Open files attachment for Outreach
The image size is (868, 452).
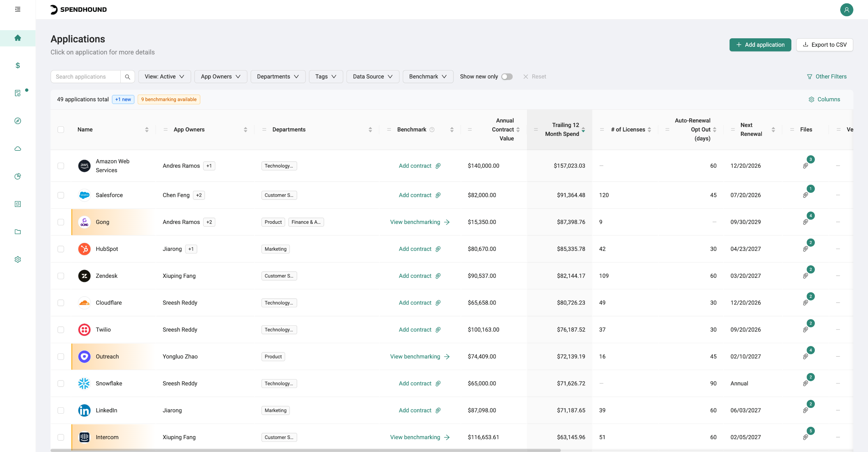pos(806,356)
